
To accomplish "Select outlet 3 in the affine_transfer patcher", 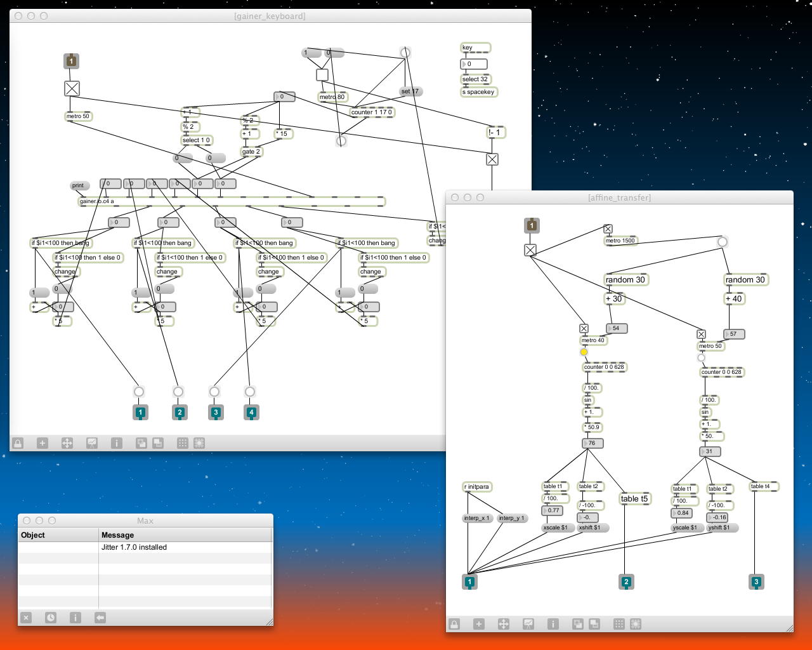I will click(x=756, y=581).
